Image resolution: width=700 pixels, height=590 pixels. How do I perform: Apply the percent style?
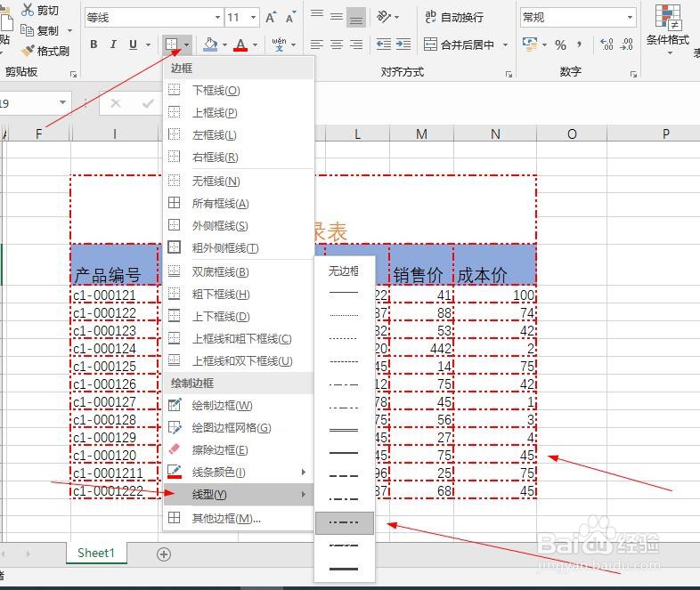pyautogui.click(x=561, y=44)
